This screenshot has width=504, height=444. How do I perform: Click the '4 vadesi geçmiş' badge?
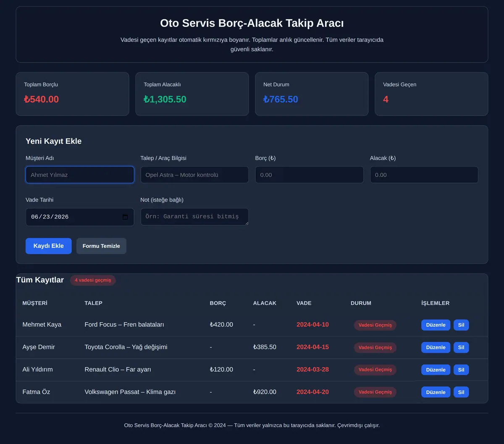click(x=93, y=280)
